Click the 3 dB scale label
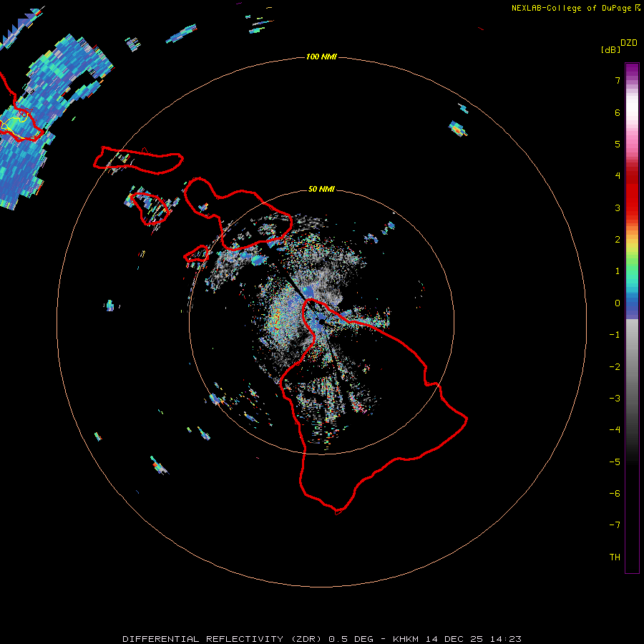The height and width of the screenshot is (644, 644). 618,208
